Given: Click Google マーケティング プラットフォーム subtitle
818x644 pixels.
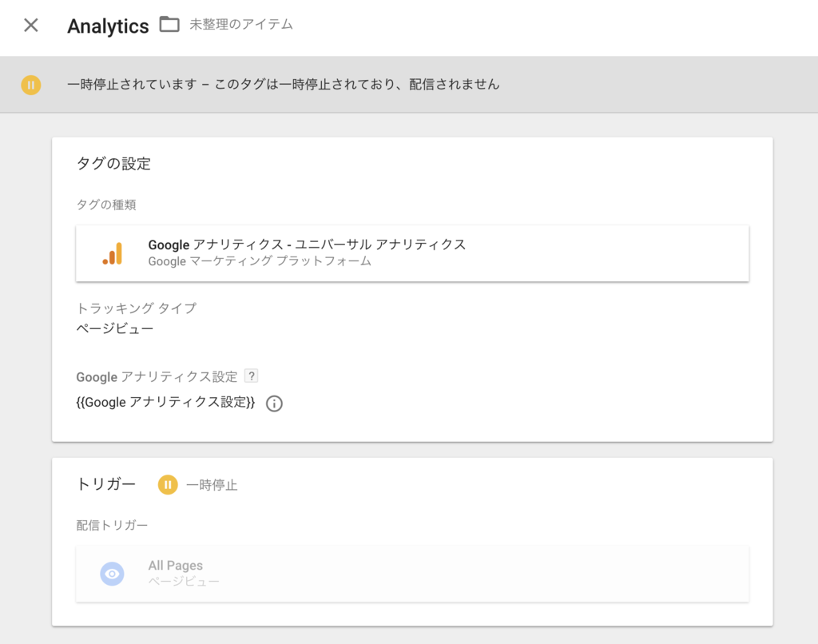Looking at the screenshot, I should [x=260, y=261].
